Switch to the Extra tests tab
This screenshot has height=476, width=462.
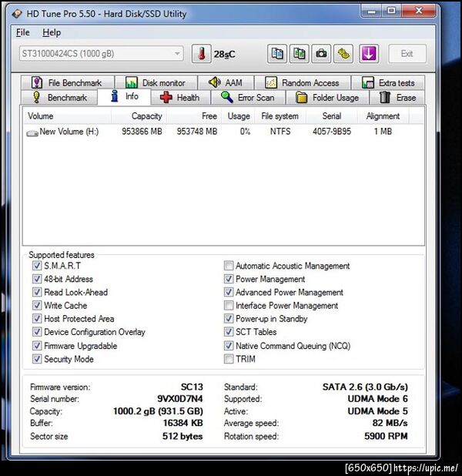tap(387, 82)
